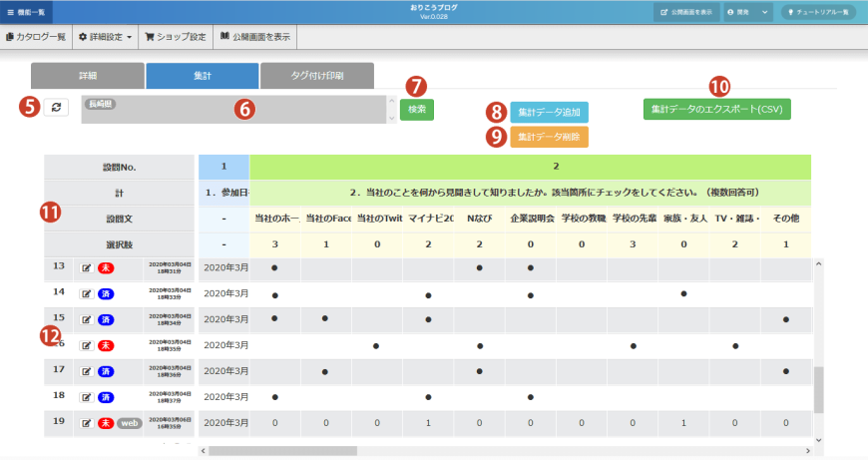
Task: Open the 開発 user dropdown
Action: click(748, 12)
